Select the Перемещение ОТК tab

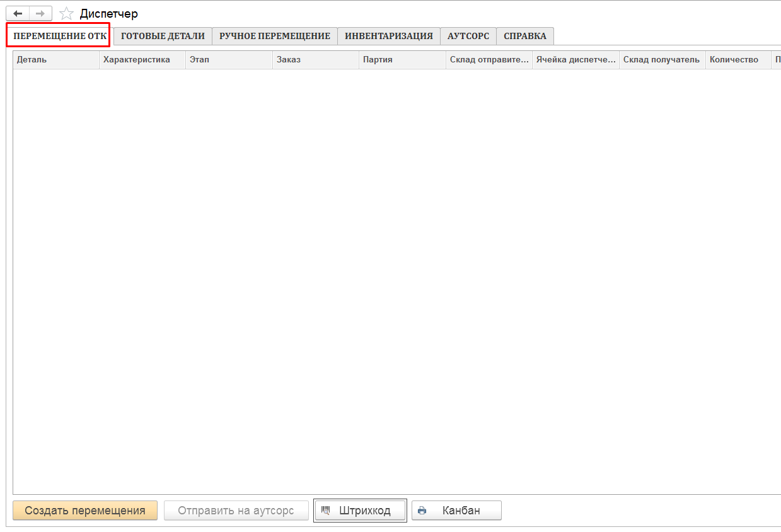coord(60,36)
